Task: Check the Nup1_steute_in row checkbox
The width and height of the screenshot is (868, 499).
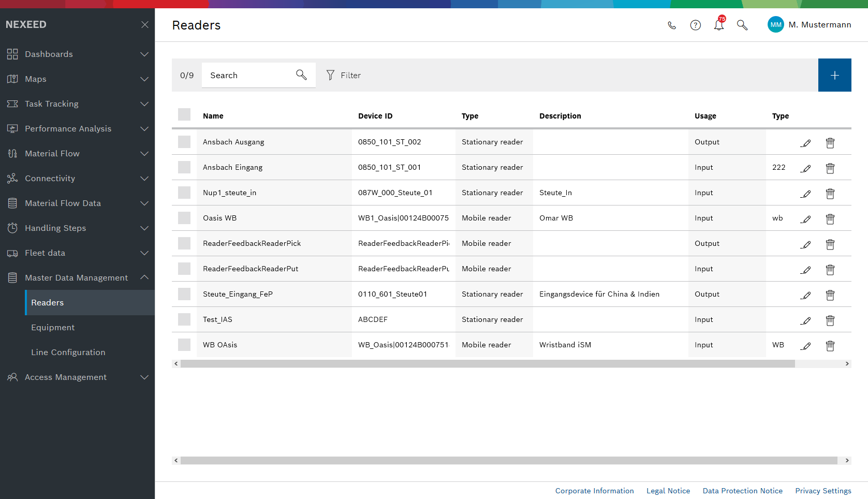Action: point(184,193)
